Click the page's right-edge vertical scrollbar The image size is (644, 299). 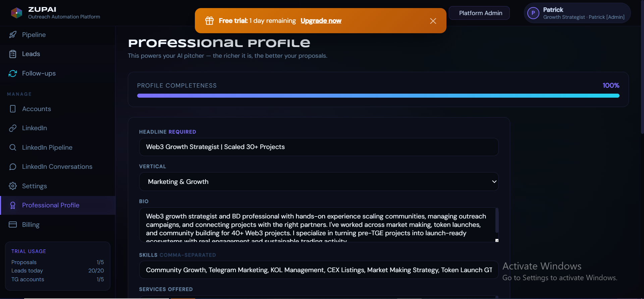[642, 67]
